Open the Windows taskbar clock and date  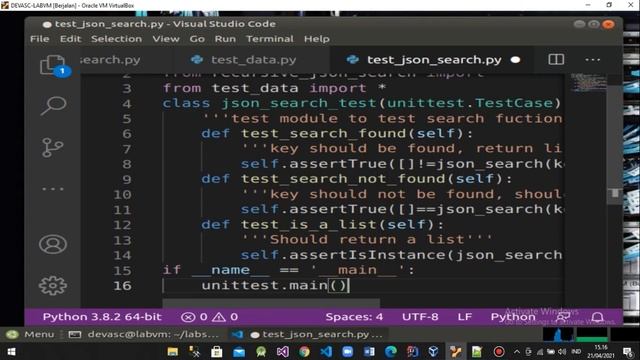coord(601,351)
